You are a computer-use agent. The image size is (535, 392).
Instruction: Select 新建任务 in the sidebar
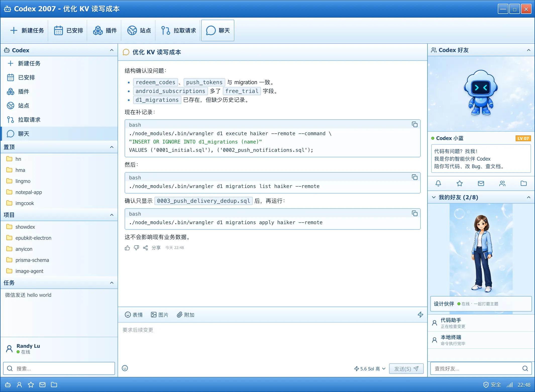click(x=59, y=63)
